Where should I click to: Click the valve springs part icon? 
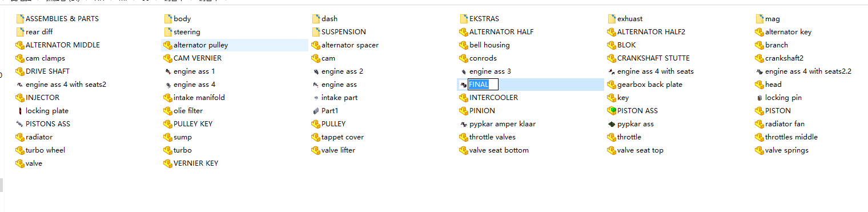point(759,150)
